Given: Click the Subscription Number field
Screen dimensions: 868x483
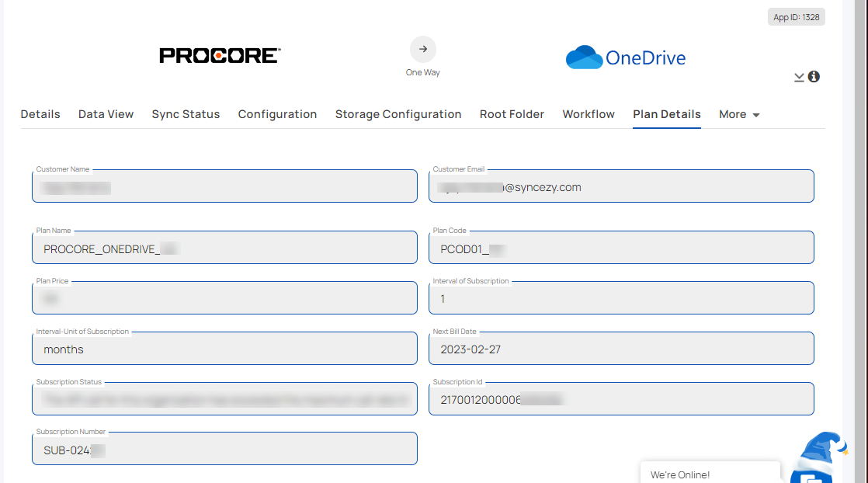Looking at the screenshot, I should (224, 449).
